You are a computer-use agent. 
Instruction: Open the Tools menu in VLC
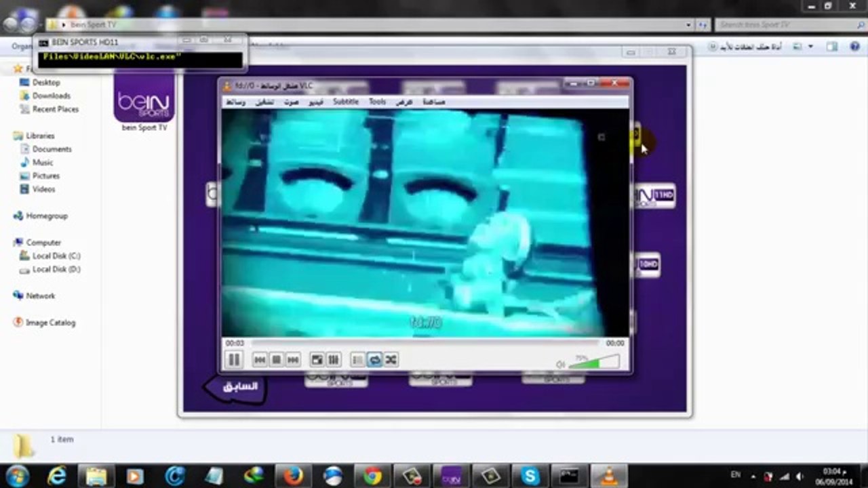pos(377,102)
